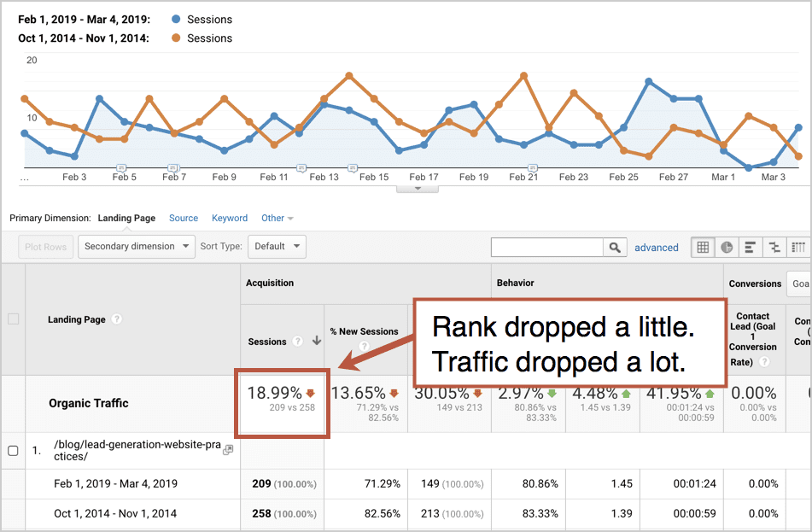812x532 pixels.
Task: Open /blog/lead-generation-website-practices/ landing page link
Action: pyautogui.click(x=137, y=450)
